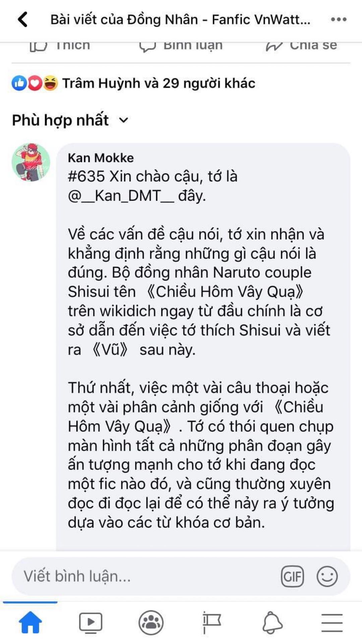The width and height of the screenshot is (362, 644).
Task: Open the three-dot more options menu
Action: (x=339, y=19)
